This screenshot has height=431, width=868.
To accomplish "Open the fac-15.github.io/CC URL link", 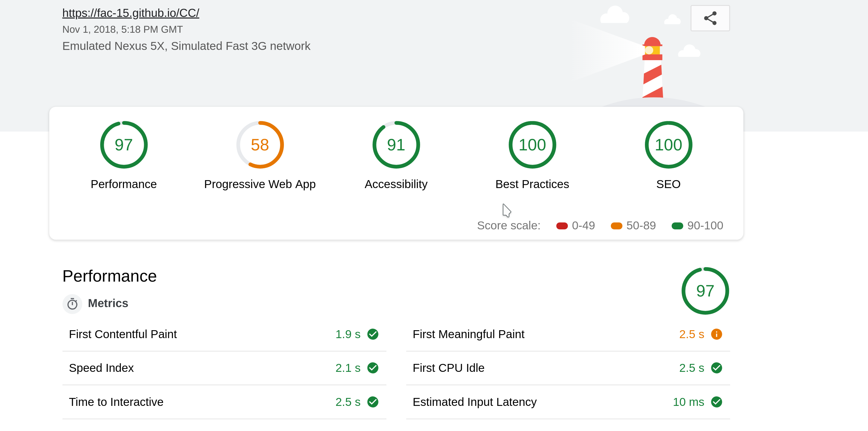I will click(x=131, y=13).
